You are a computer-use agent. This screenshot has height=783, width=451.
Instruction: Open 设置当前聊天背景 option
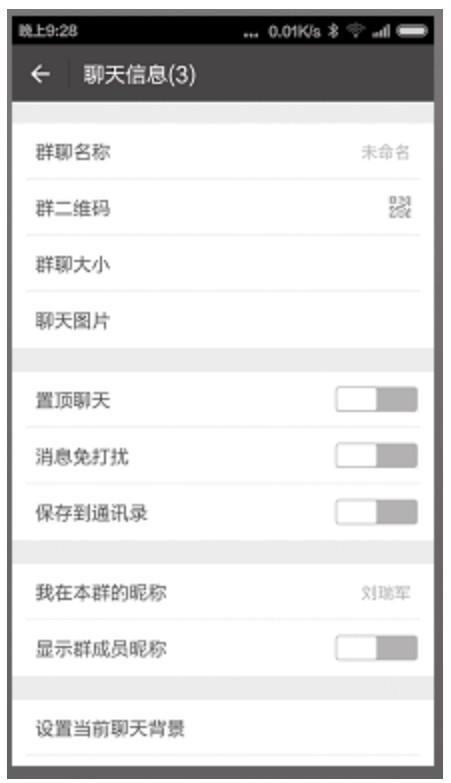[223, 728]
